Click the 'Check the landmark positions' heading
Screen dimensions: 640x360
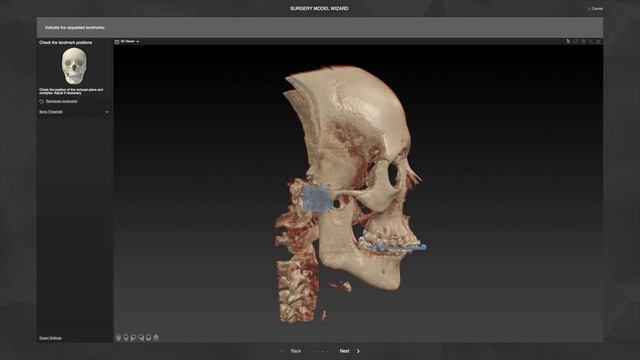[x=65, y=42]
